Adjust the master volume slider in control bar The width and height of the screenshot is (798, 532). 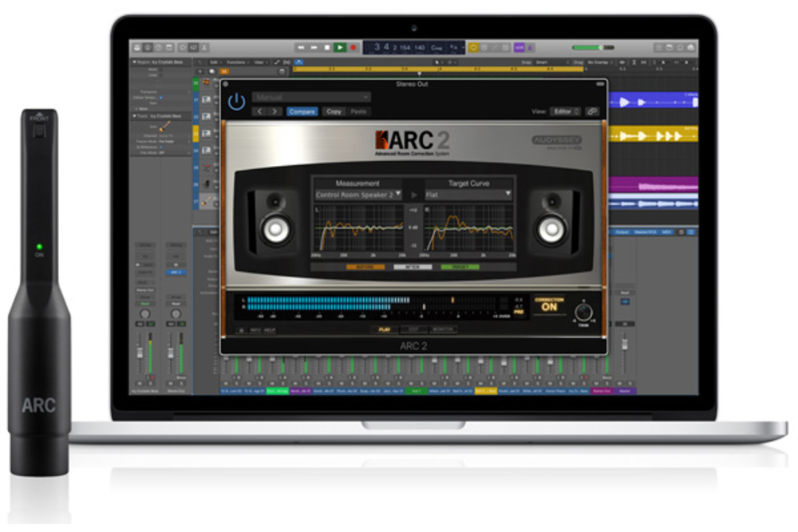point(593,47)
